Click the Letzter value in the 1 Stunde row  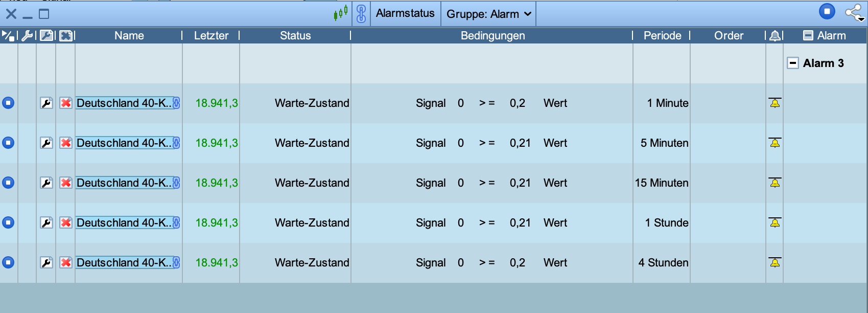tap(217, 223)
